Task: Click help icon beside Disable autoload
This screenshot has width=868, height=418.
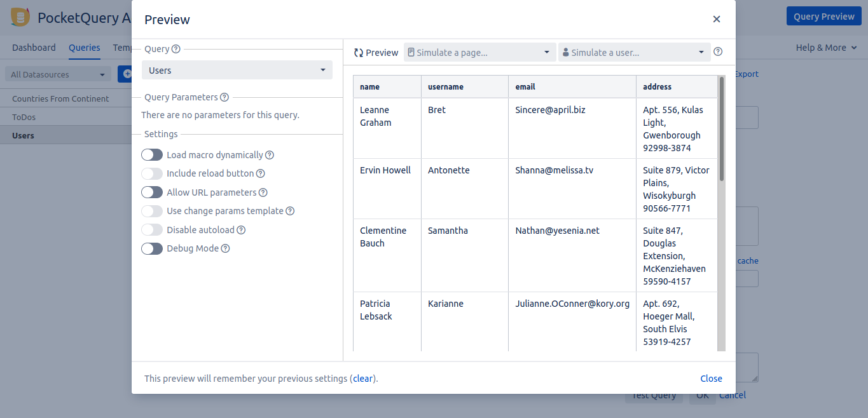Action: (241, 230)
